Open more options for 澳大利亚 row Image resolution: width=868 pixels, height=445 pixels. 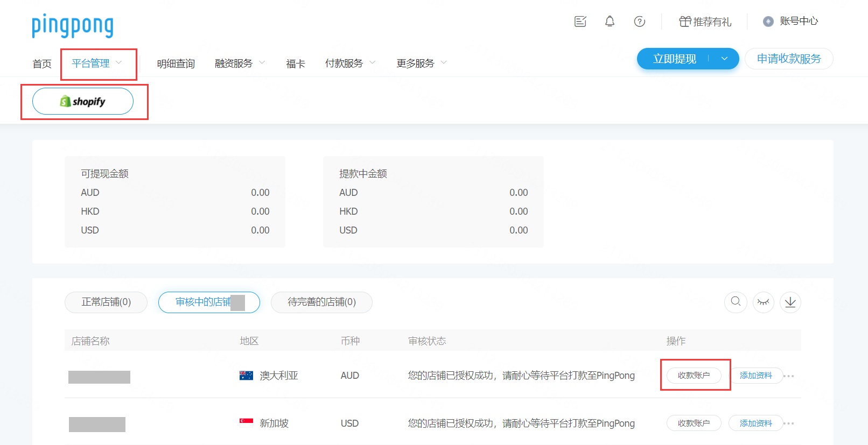[x=789, y=376]
